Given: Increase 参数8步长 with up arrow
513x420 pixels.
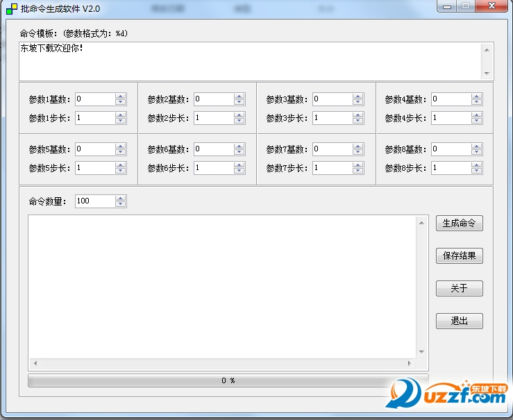Looking at the screenshot, I should 477,165.
